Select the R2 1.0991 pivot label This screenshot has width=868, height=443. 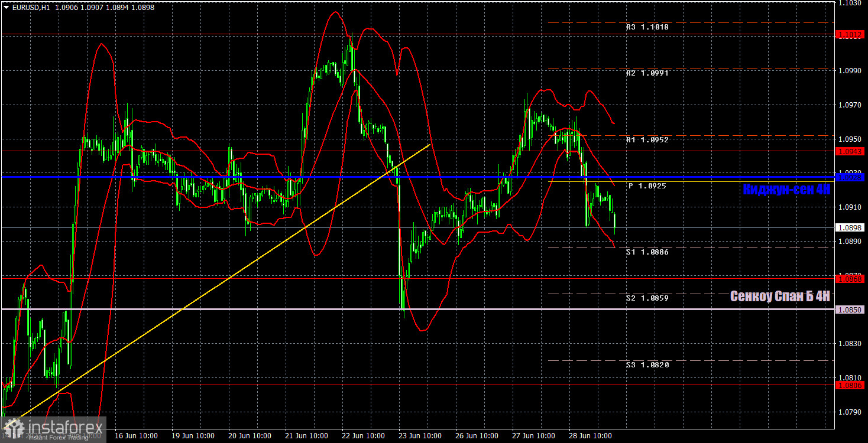(x=647, y=73)
